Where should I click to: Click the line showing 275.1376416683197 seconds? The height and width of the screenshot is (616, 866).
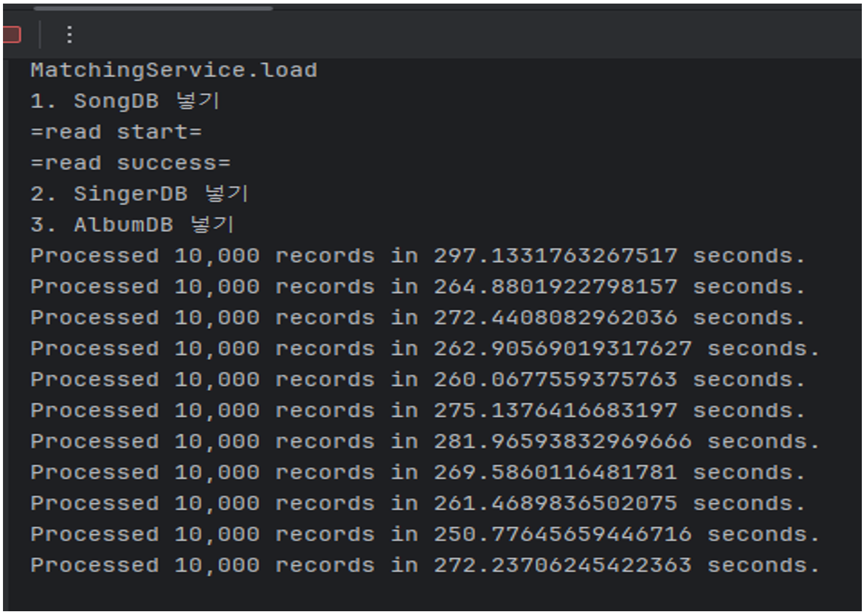(418, 411)
